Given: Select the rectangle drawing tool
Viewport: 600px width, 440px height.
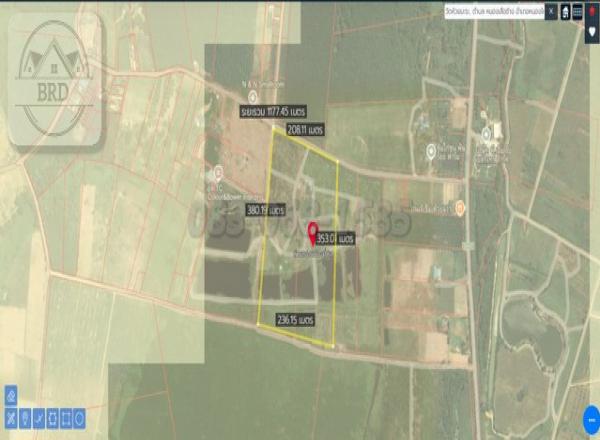Looking at the screenshot, I should pos(66,416).
